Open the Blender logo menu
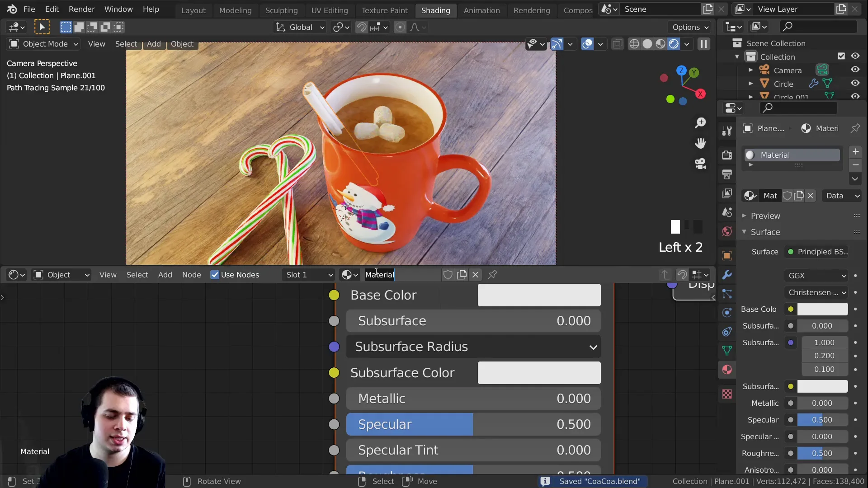This screenshot has width=868, height=488. coord(12,9)
